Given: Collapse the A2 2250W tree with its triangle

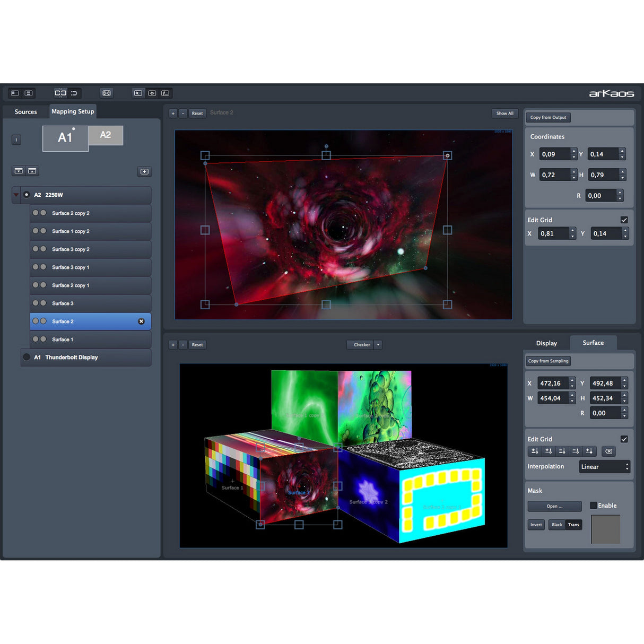Looking at the screenshot, I should point(16,195).
